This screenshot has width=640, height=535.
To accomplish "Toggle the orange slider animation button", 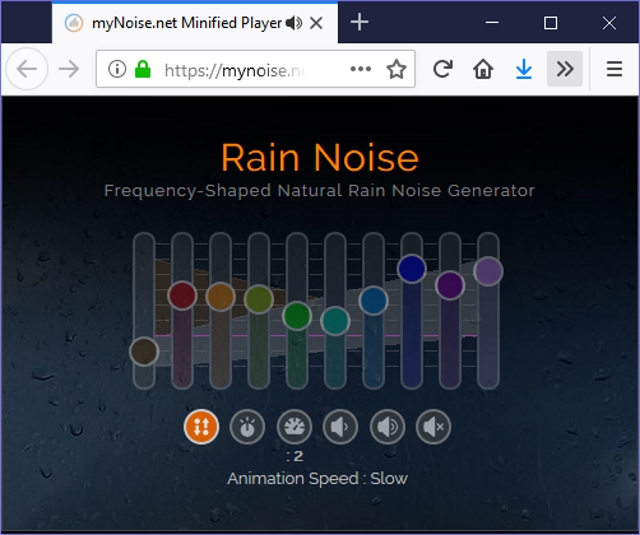I will coord(201,427).
